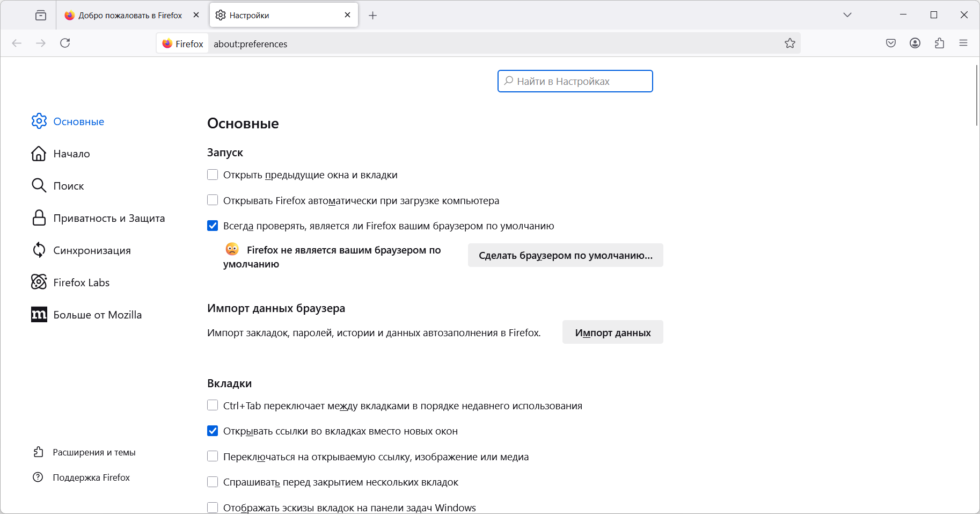Click the Mozilla m logo icon
980x514 pixels.
[x=39, y=315]
